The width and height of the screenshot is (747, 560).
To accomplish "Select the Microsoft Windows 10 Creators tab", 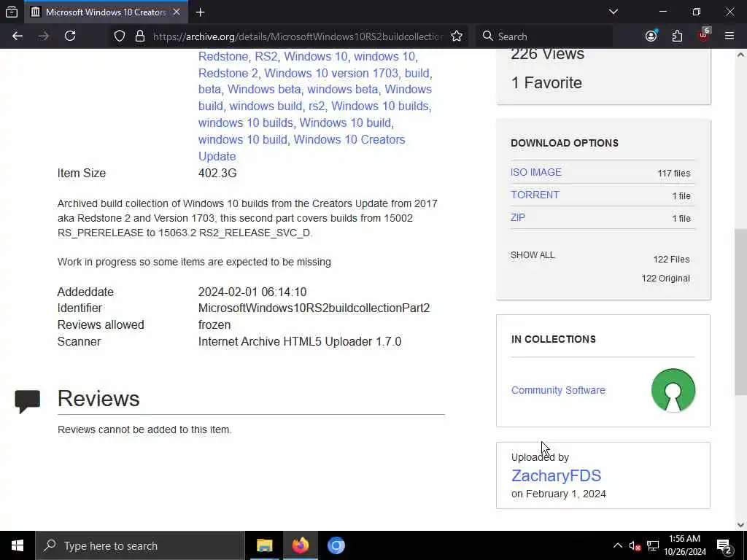I will pyautogui.click(x=106, y=12).
